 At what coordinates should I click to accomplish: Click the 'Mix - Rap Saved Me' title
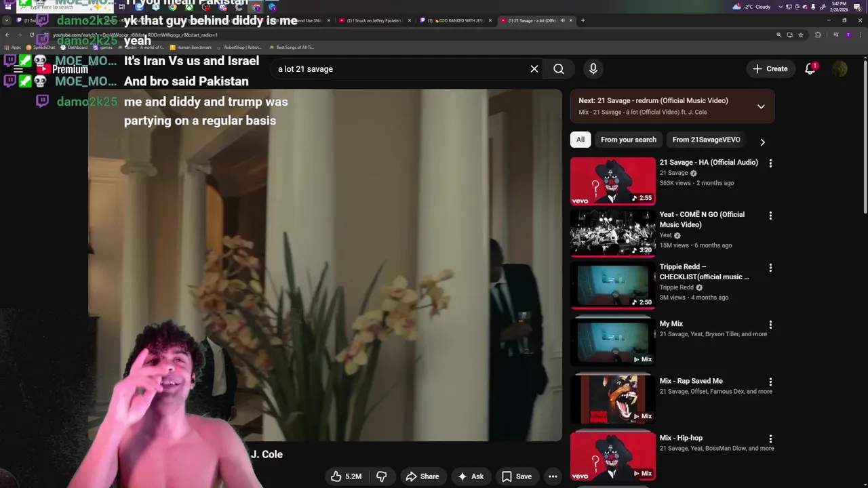691,381
